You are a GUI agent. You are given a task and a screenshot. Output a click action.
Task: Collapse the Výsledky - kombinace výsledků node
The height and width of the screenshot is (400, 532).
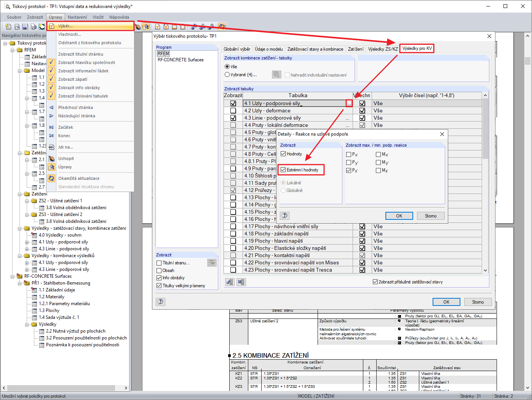(20, 256)
